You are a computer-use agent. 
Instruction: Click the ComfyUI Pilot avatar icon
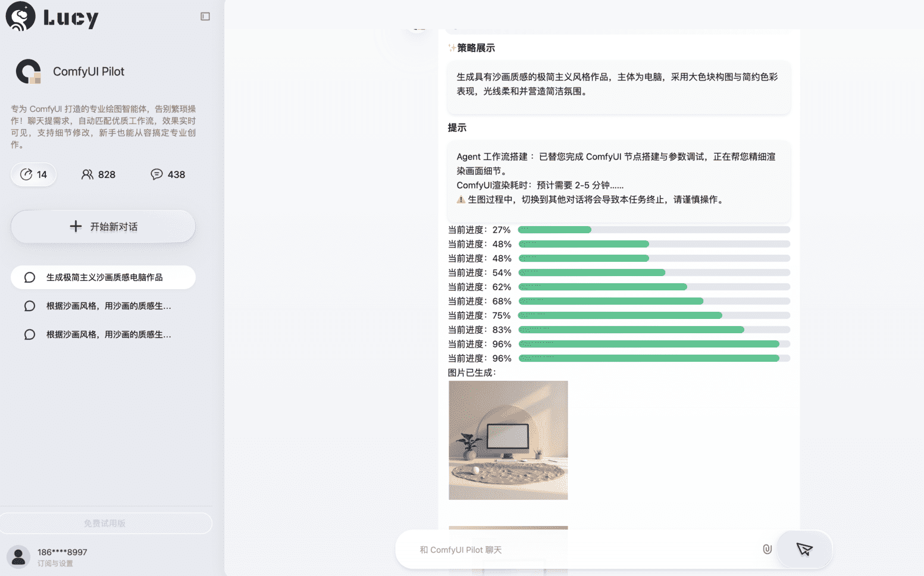click(28, 71)
